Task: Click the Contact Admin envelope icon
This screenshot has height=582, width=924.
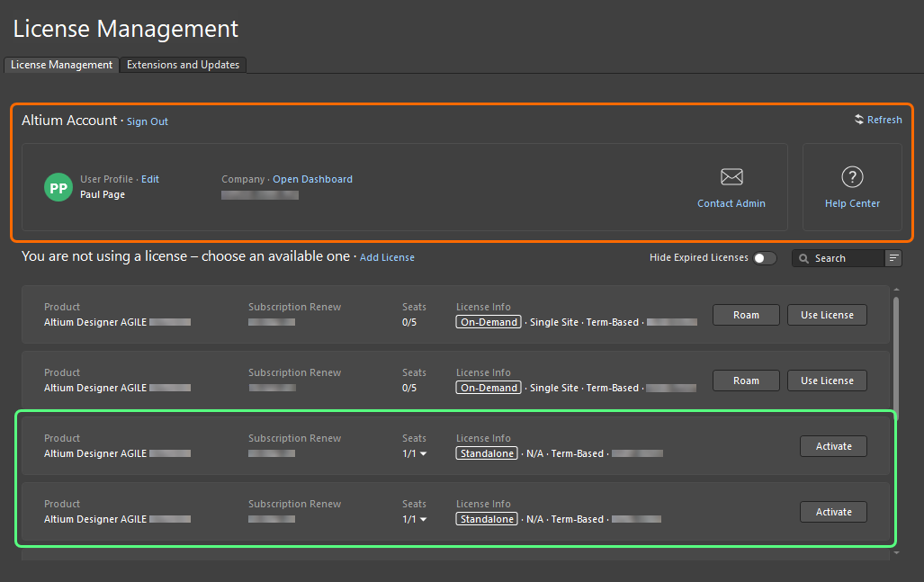Action: point(731,176)
